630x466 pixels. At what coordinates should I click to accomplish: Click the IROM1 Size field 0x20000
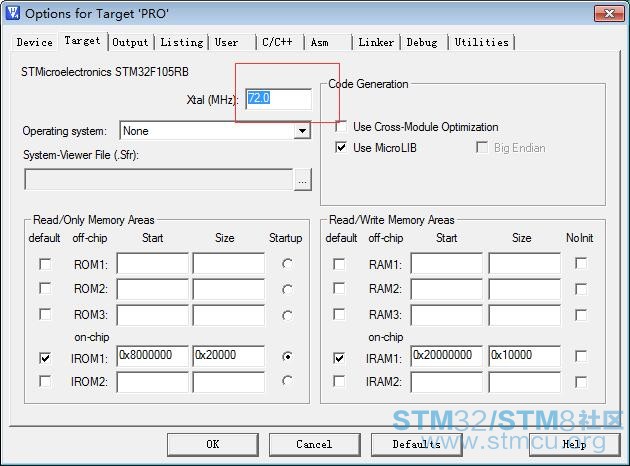coord(229,356)
